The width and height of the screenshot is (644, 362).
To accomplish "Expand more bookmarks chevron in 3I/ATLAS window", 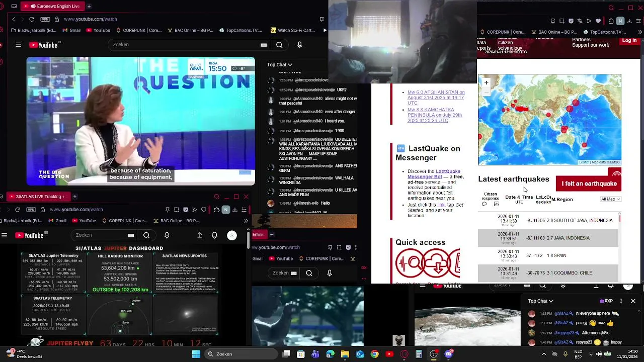I will click(x=246, y=221).
